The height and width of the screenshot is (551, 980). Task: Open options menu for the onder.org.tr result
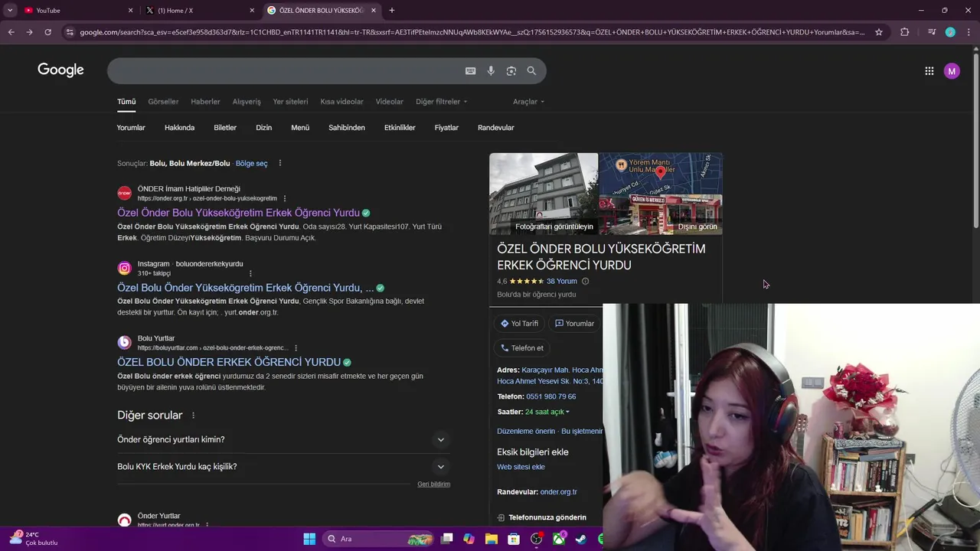285,199
